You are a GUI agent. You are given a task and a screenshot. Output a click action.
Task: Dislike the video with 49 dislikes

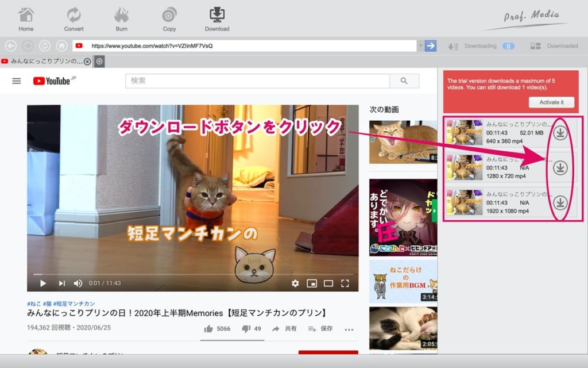coord(252,329)
